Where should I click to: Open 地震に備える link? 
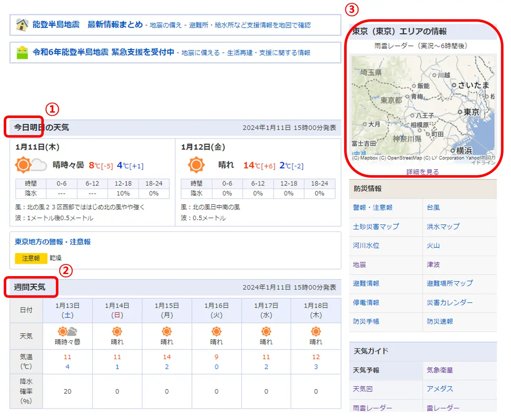tap(201, 53)
